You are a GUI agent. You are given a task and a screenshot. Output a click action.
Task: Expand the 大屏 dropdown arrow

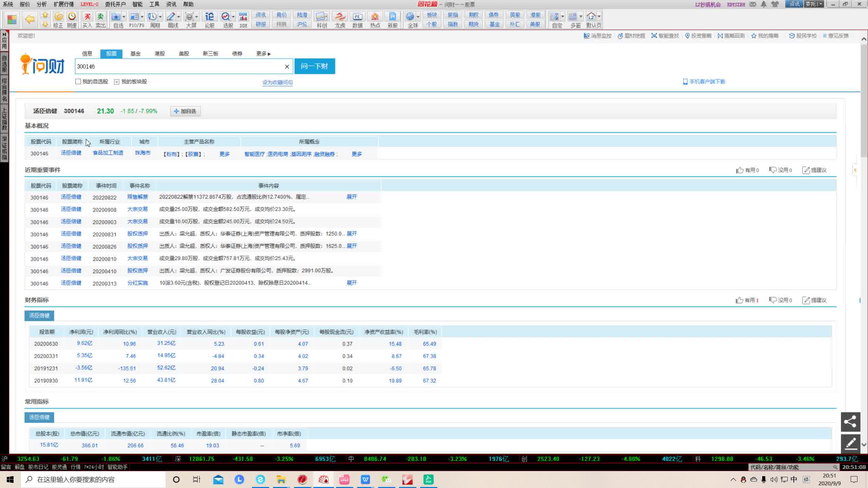pos(197,17)
